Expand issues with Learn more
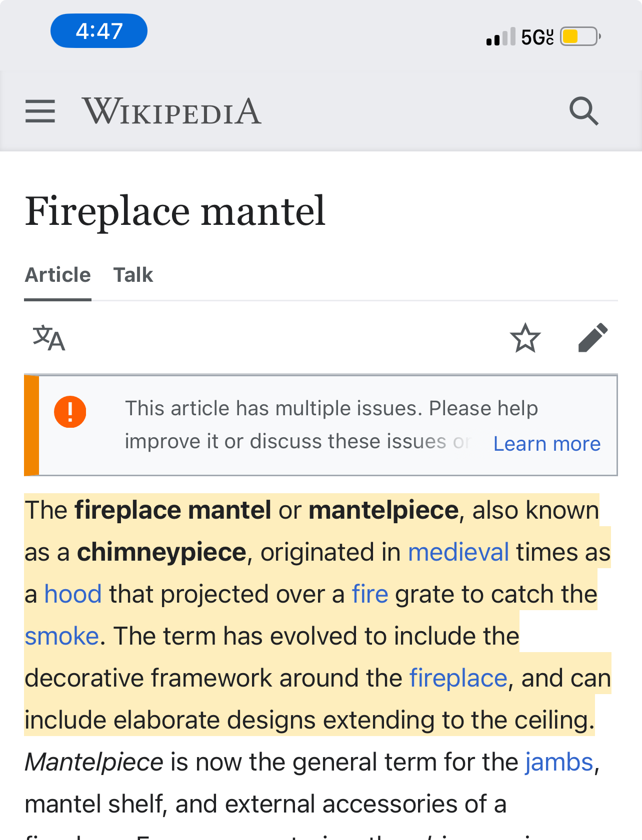The height and width of the screenshot is (840, 642). 547,444
